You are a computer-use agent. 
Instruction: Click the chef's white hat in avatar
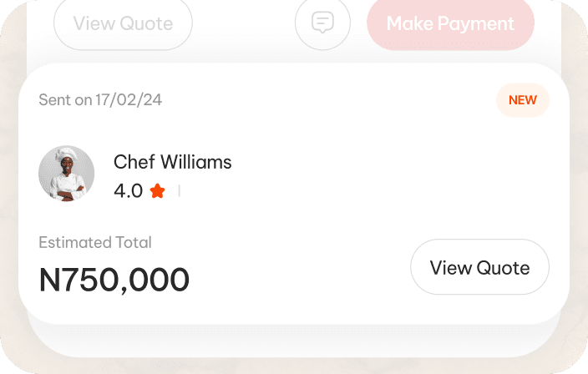[x=67, y=156]
